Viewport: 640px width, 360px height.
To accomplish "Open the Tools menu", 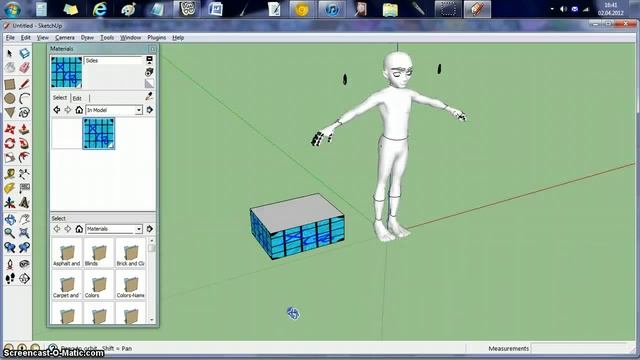I will (107, 38).
